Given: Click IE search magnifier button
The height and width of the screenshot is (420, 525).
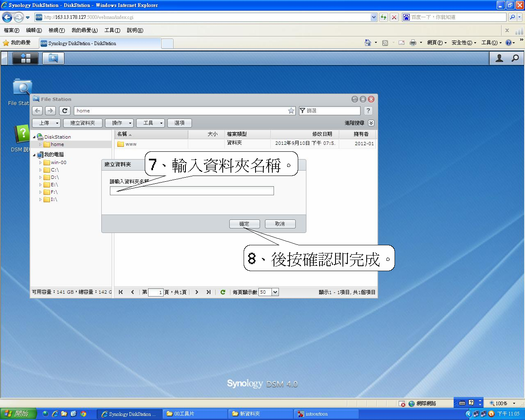Looking at the screenshot, I should pos(512,17).
